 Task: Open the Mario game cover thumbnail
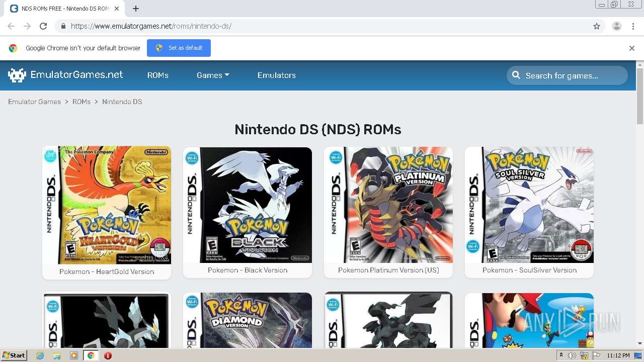coord(529,320)
